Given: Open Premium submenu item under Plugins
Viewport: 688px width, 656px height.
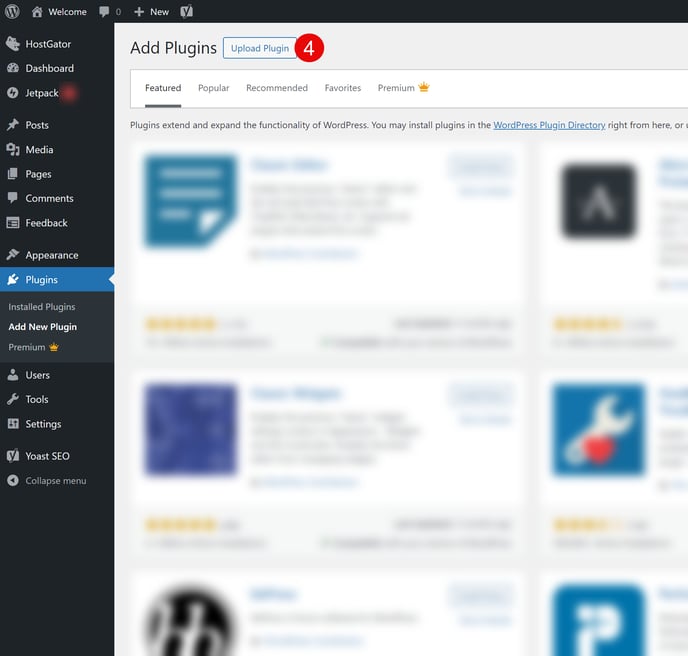Looking at the screenshot, I should (x=33, y=347).
